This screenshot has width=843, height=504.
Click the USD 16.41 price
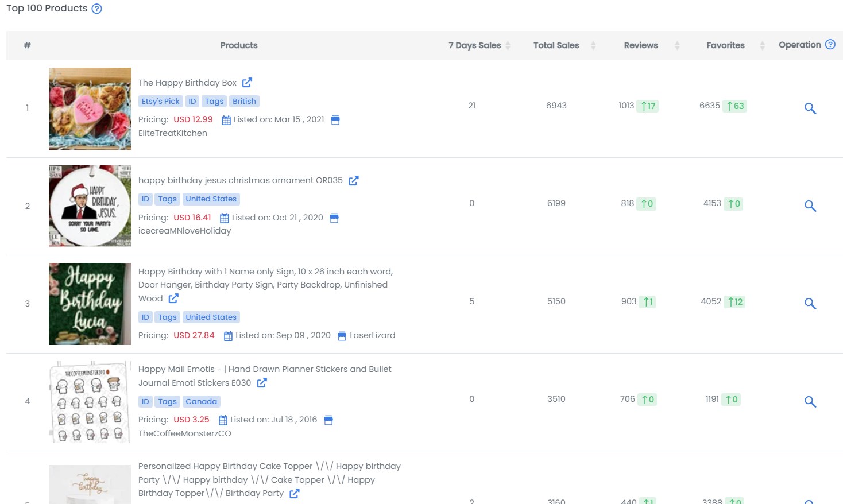click(192, 218)
